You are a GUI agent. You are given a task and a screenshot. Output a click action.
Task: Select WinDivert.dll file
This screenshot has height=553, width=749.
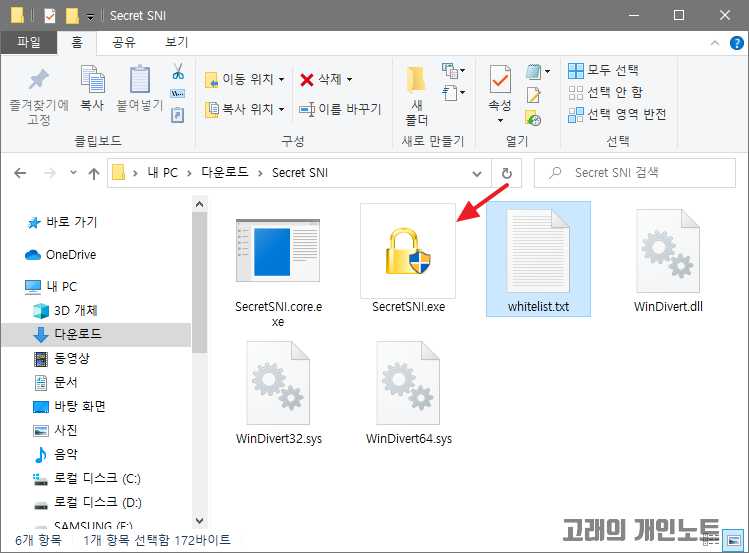[x=668, y=260]
